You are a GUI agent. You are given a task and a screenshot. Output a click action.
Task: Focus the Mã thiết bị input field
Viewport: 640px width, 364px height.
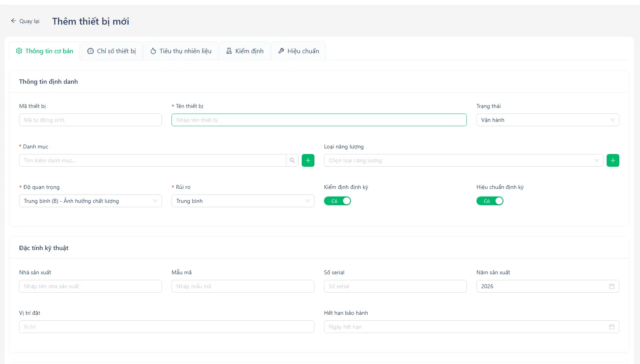(91, 120)
